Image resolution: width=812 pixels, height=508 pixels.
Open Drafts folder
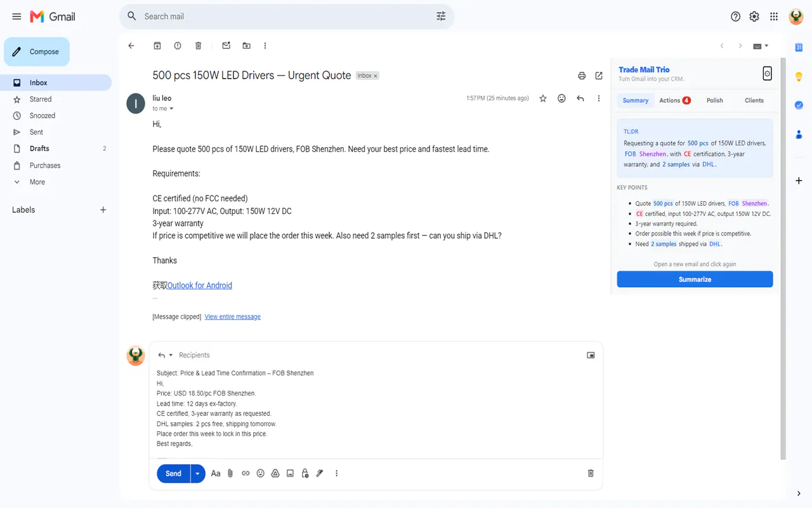[x=56, y=149]
